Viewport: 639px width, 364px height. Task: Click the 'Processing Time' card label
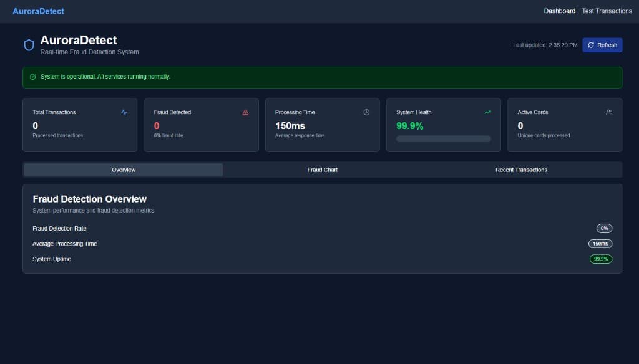[x=295, y=112]
